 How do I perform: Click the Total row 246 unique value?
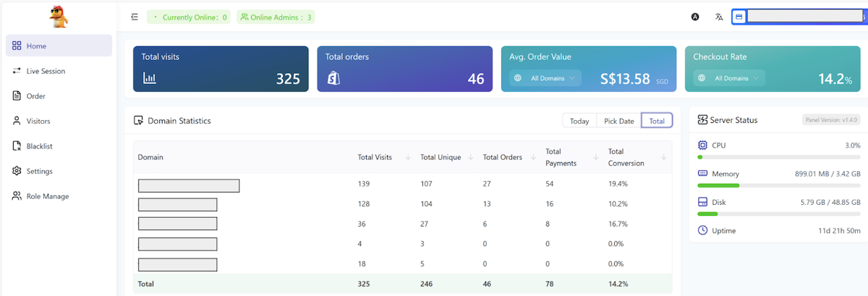coord(427,284)
